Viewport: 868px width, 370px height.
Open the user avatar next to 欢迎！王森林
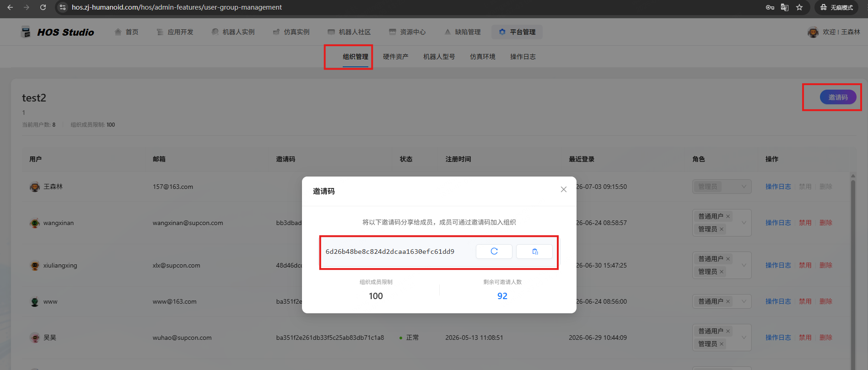pyautogui.click(x=813, y=32)
